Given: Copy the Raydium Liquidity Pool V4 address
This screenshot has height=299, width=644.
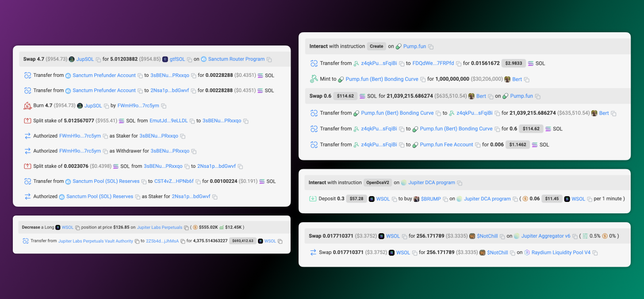Looking at the screenshot, I should point(595,253).
